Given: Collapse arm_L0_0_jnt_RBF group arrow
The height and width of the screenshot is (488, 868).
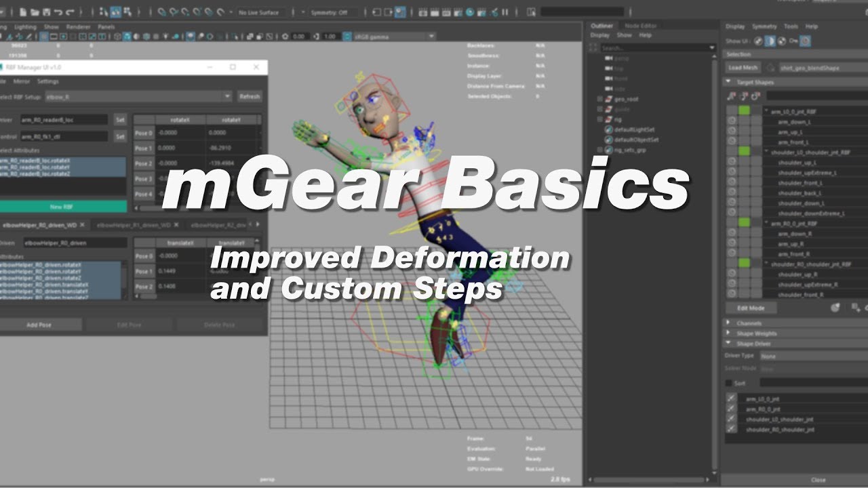Looking at the screenshot, I should pos(766,111).
